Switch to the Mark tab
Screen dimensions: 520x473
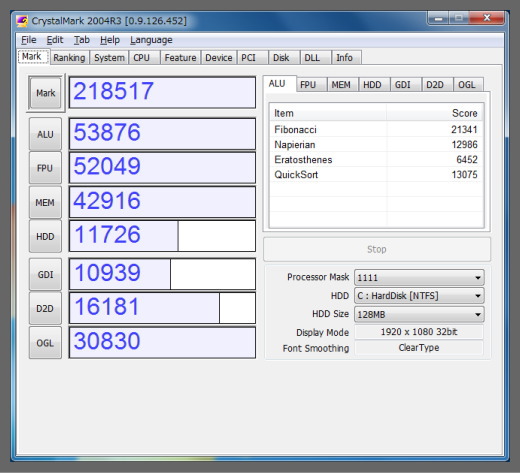pyautogui.click(x=33, y=56)
